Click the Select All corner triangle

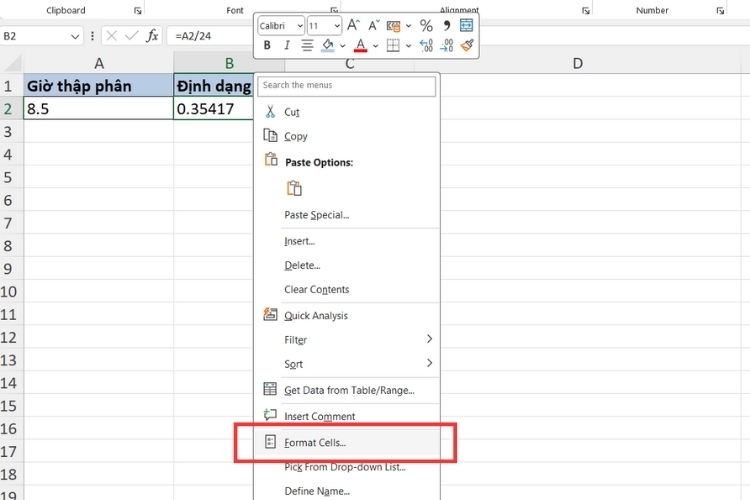11,63
